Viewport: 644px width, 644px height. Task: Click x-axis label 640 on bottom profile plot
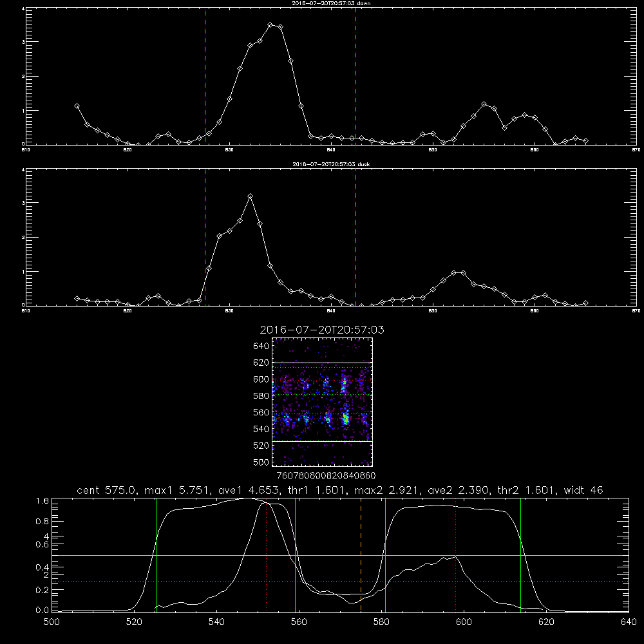pos(629,622)
